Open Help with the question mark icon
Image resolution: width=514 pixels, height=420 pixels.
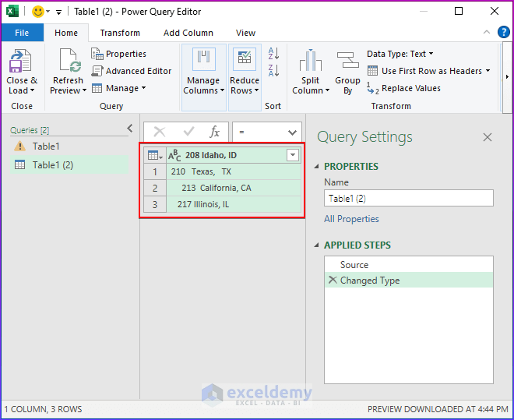click(504, 32)
